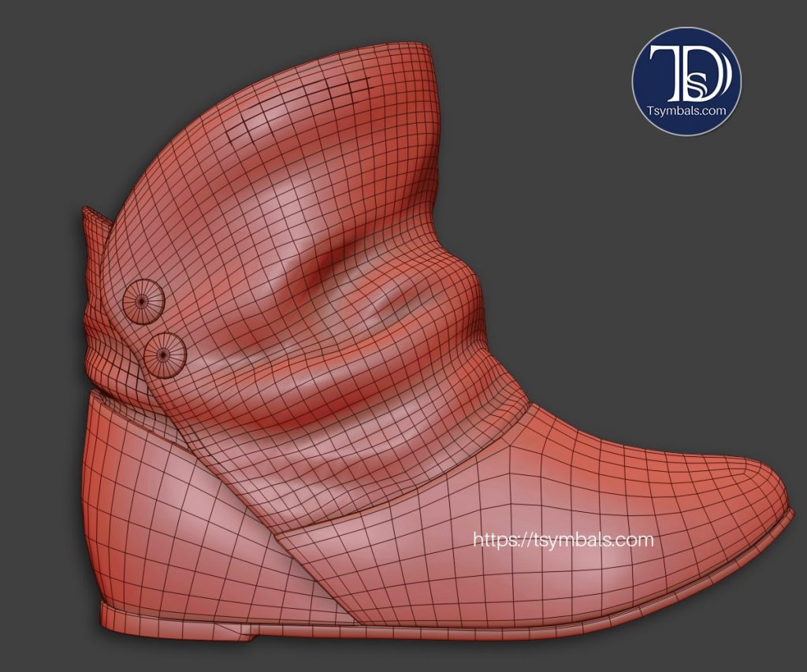Select the Tsymbals.com text label under the monogram
Image resolution: width=807 pixels, height=672 pixels.
click(x=688, y=110)
